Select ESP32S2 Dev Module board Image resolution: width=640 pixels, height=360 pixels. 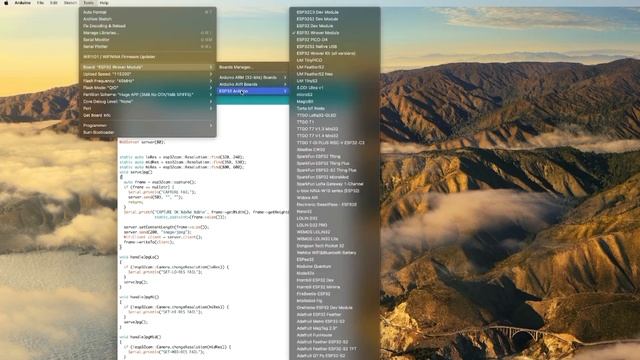[335, 19]
